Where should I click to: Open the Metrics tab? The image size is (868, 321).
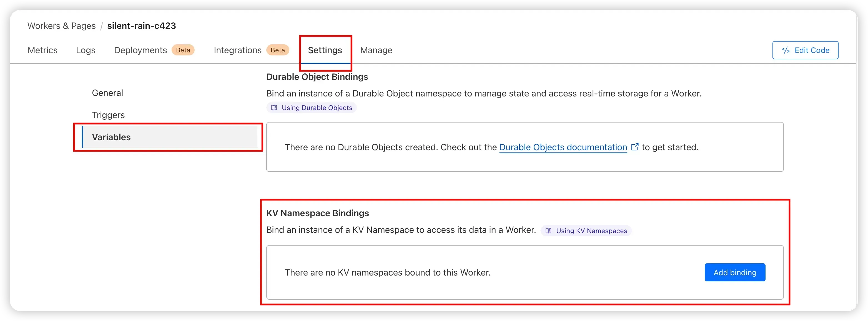click(42, 50)
